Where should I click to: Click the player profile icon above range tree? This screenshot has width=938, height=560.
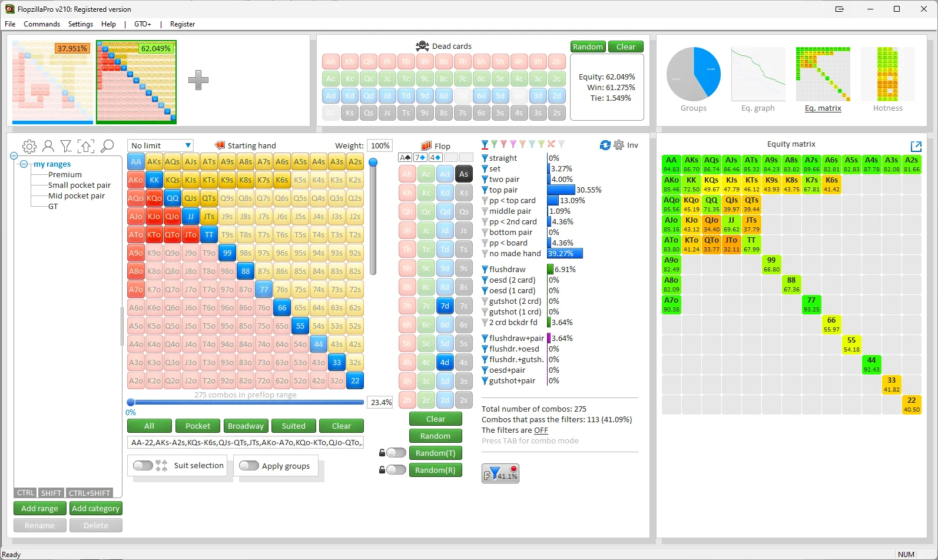[48, 146]
